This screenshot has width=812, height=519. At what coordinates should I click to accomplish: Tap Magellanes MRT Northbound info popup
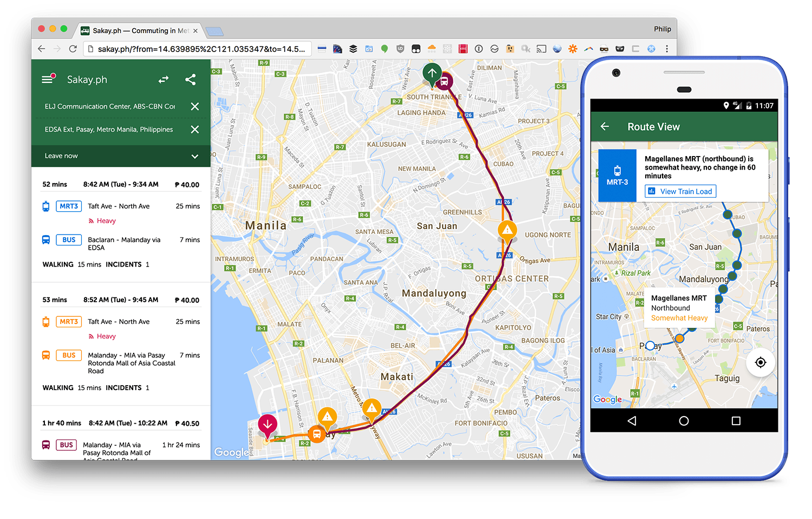coord(679,308)
